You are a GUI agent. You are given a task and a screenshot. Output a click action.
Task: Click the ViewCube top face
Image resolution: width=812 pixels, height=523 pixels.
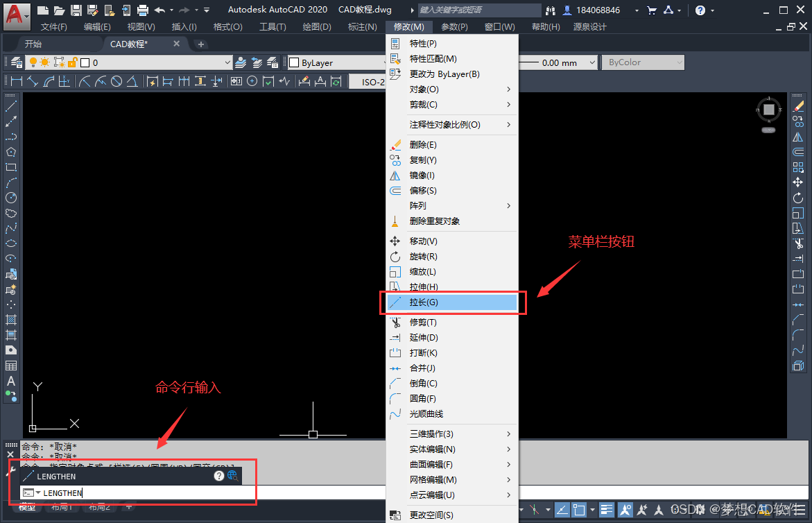tap(769, 110)
